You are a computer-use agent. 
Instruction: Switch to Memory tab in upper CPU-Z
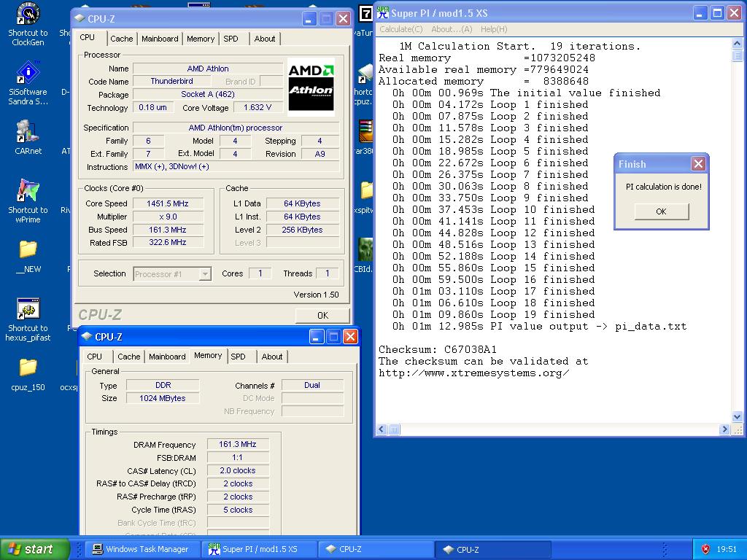coord(200,39)
